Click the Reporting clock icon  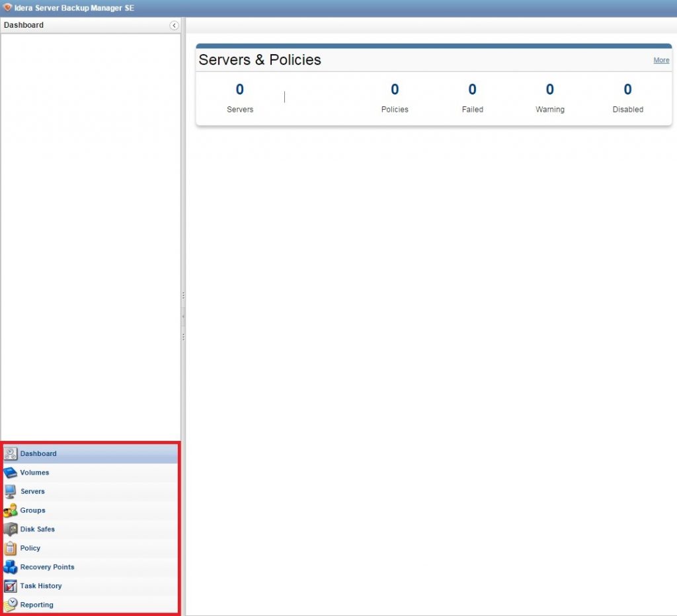click(x=10, y=604)
